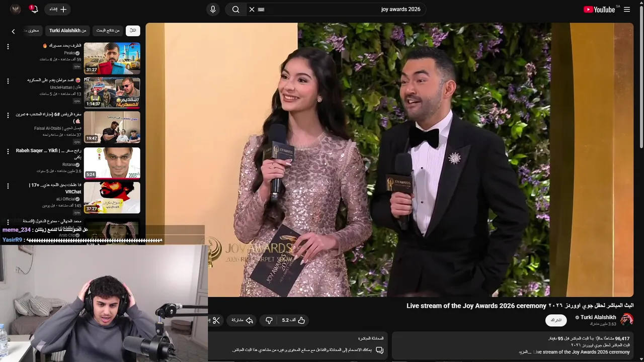This screenshot has height=362, width=644.
Task: Open the Turki Alalshikh channel name
Action: click(x=598, y=317)
